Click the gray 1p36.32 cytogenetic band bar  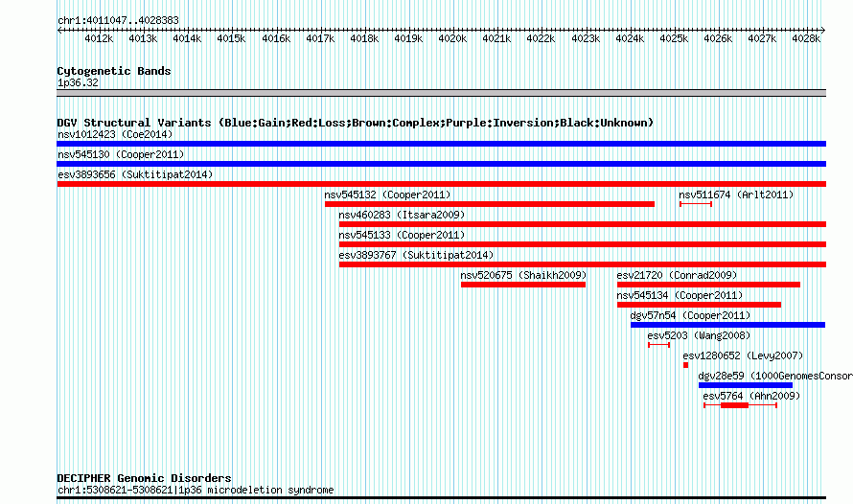coord(441,93)
